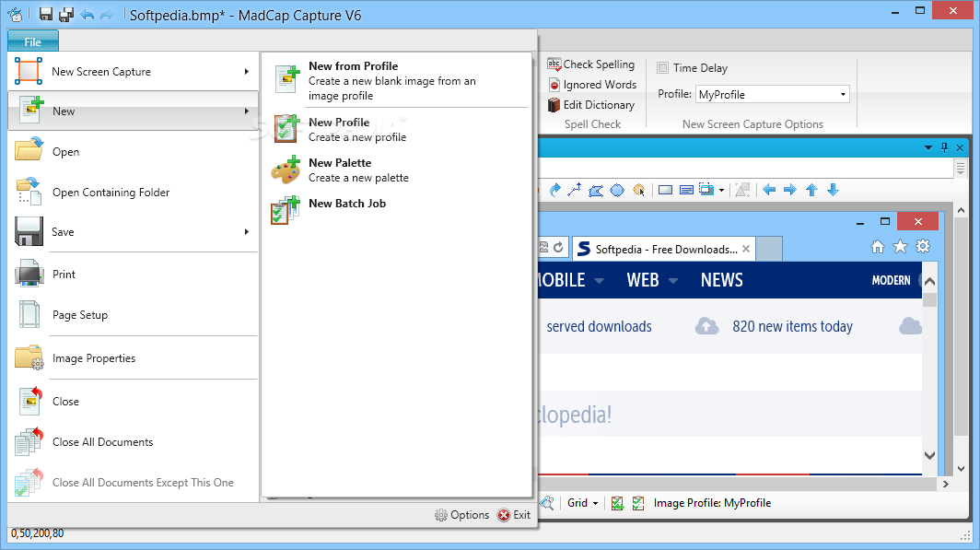980x550 pixels.
Task: Select New Profile option
Action: (x=398, y=129)
